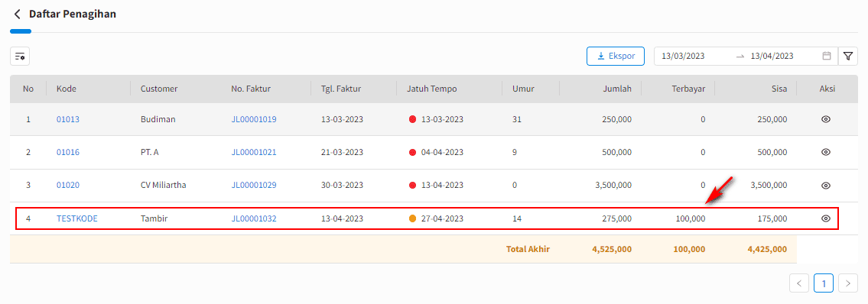The width and height of the screenshot is (868, 304).
Task: Open invoice JL00001029 link
Action: point(254,185)
